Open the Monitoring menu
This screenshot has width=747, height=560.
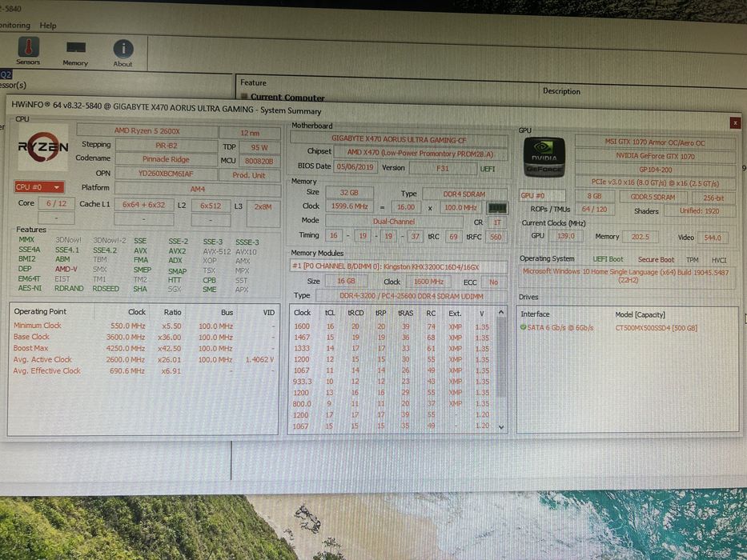[x=15, y=25]
